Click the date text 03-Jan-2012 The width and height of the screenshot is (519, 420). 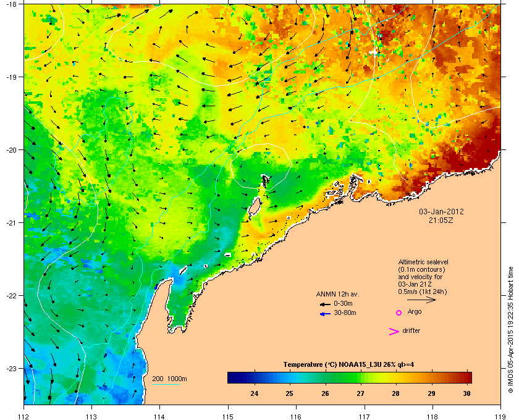coord(441,211)
